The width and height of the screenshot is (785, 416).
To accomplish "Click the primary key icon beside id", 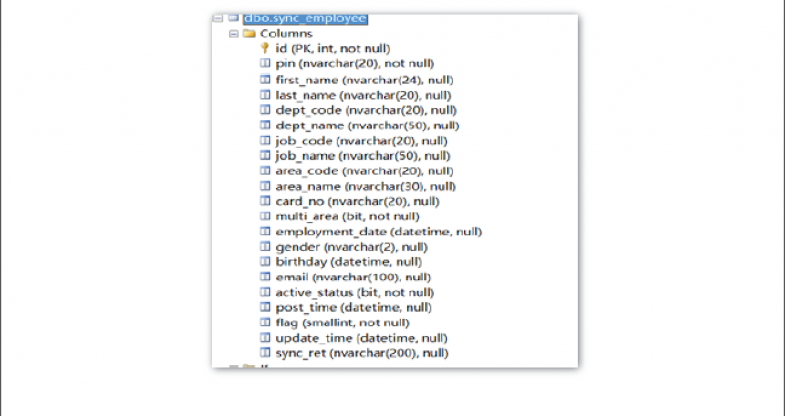I will (265, 48).
